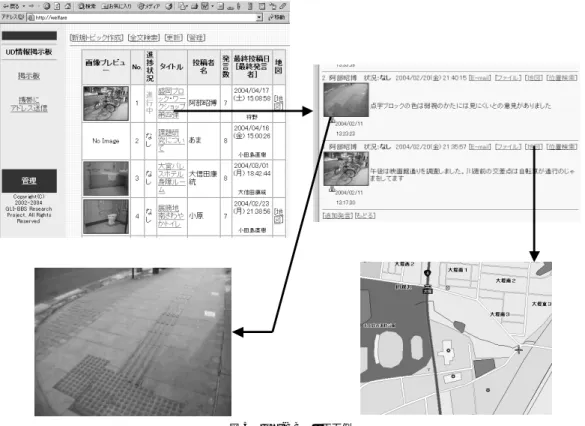Click the History icon after メディア
The height and width of the screenshot is (426, 585).
169,6
